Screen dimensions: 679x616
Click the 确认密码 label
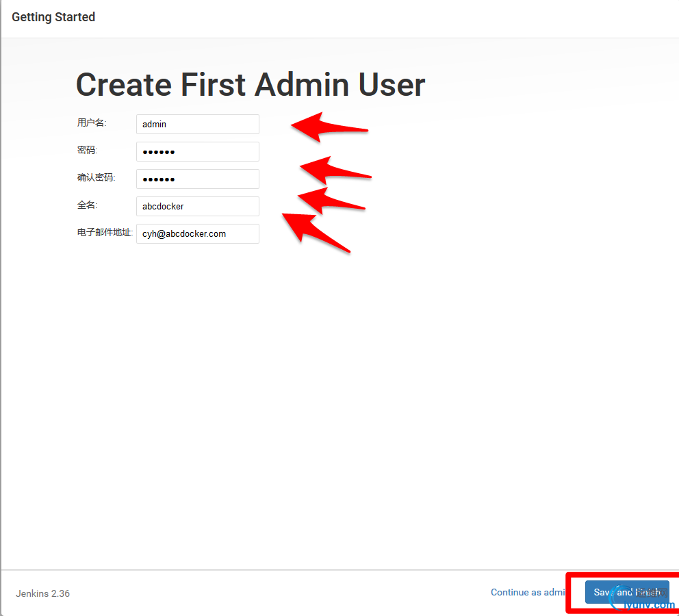pos(96,177)
